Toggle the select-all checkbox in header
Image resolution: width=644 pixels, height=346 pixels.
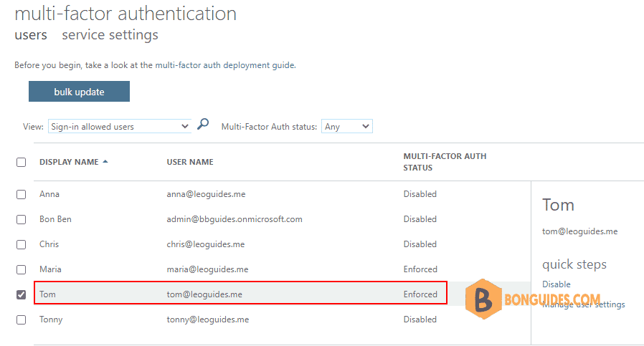[21, 162]
